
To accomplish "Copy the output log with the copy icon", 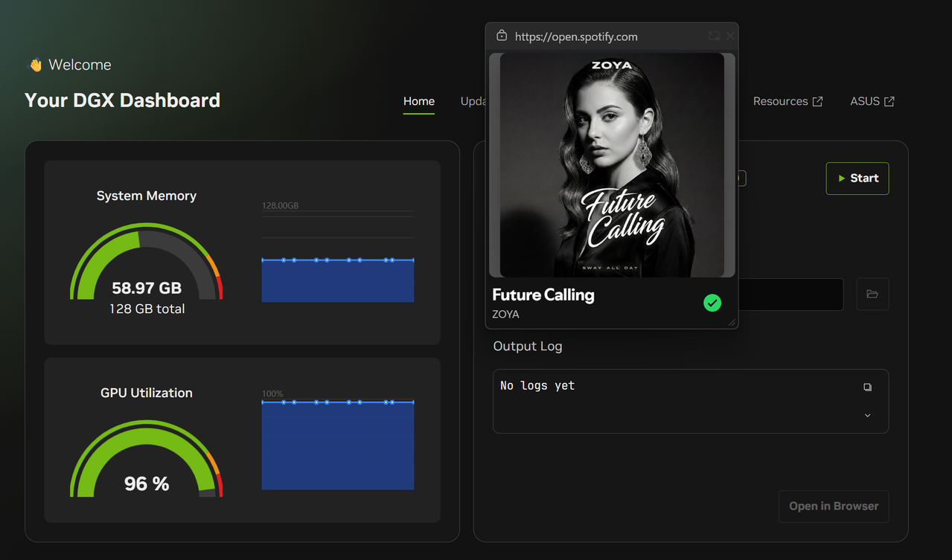I will point(867,387).
